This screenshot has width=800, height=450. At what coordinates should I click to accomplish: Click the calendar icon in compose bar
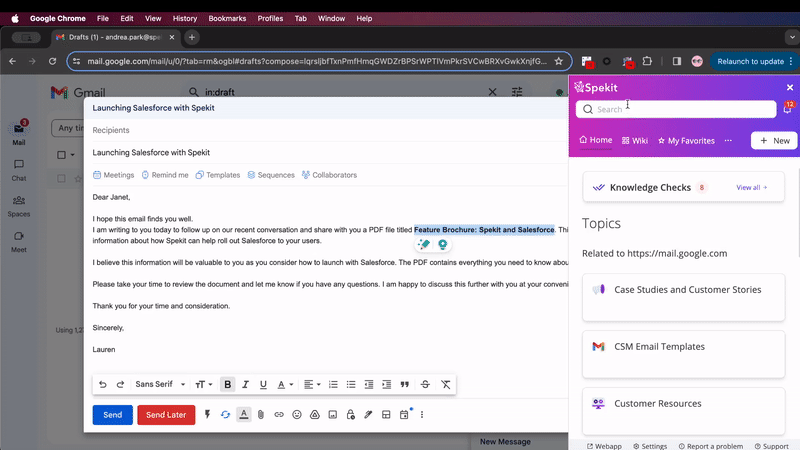click(x=404, y=415)
